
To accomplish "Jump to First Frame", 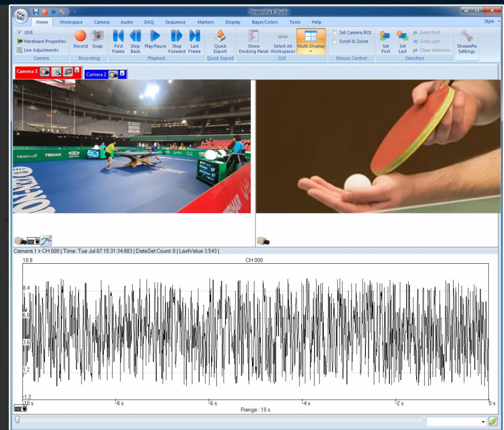I will pos(118,37).
